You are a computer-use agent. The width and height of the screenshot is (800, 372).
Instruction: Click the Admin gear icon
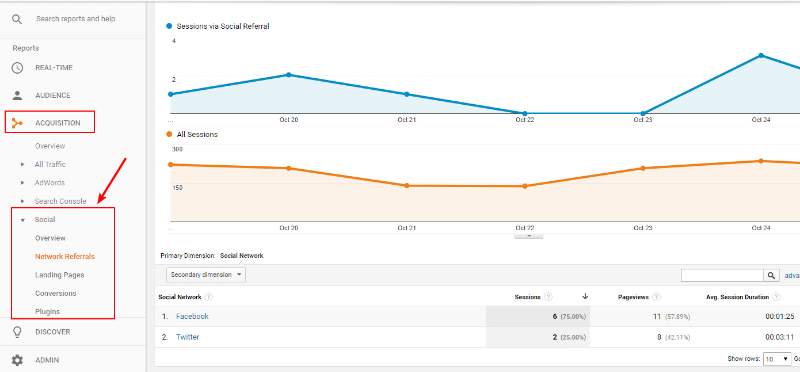(17, 360)
